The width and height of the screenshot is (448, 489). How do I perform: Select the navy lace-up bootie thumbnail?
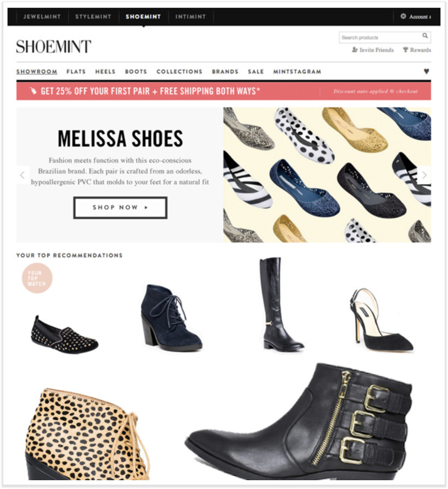(x=171, y=317)
